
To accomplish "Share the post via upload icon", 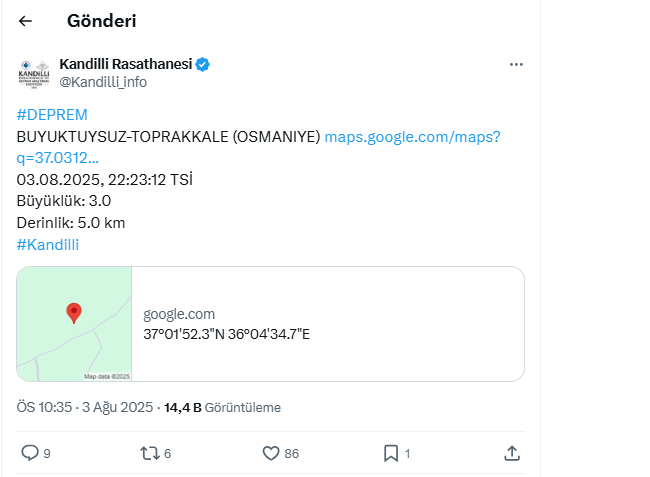I will coord(512,453).
